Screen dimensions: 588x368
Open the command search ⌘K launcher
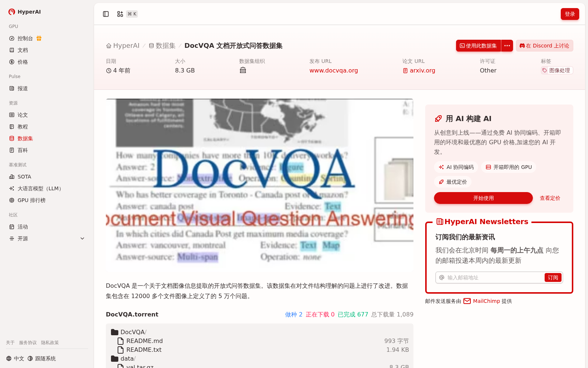coord(127,14)
